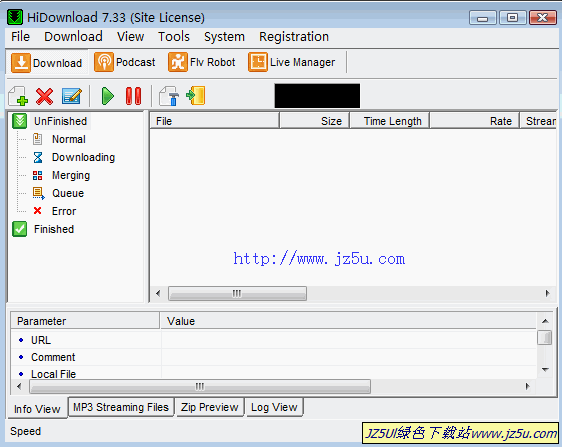Image resolution: width=562 pixels, height=447 pixels.
Task: Select the Merging category
Action: tap(71, 175)
